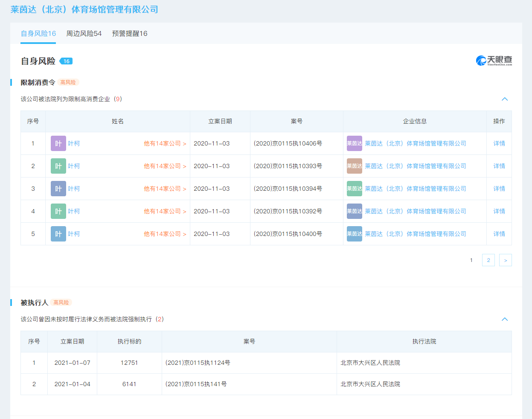The width and height of the screenshot is (532, 419).
Task: Switch to the 周边风险54 tab
Action: [x=84, y=34]
